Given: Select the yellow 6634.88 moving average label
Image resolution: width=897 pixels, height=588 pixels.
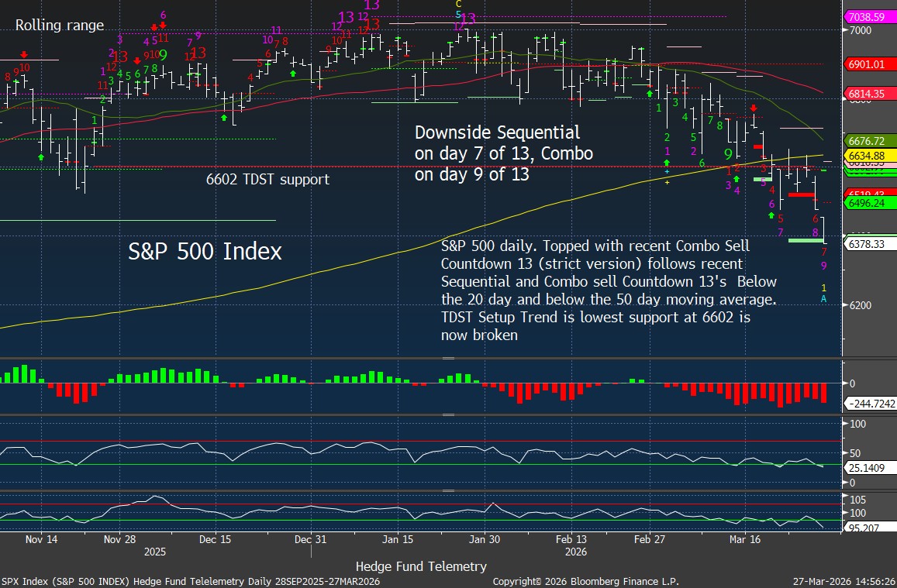Looking at the screenshot, I should coord(867,155).
